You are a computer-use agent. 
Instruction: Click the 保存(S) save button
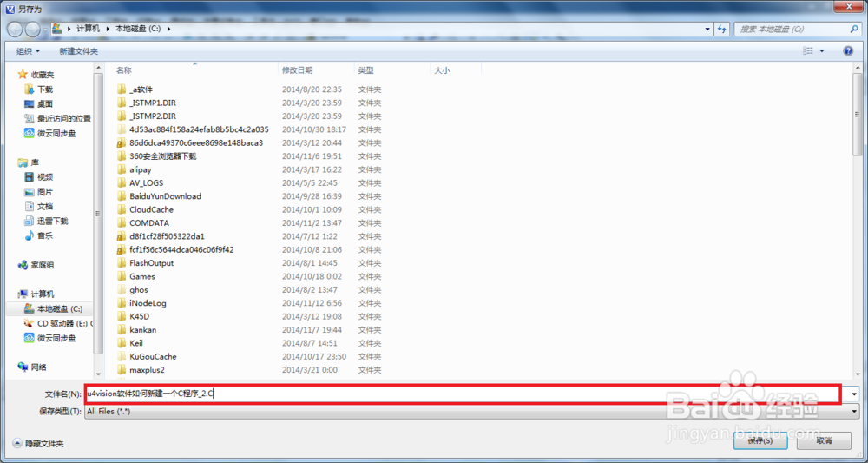[760, 440]
